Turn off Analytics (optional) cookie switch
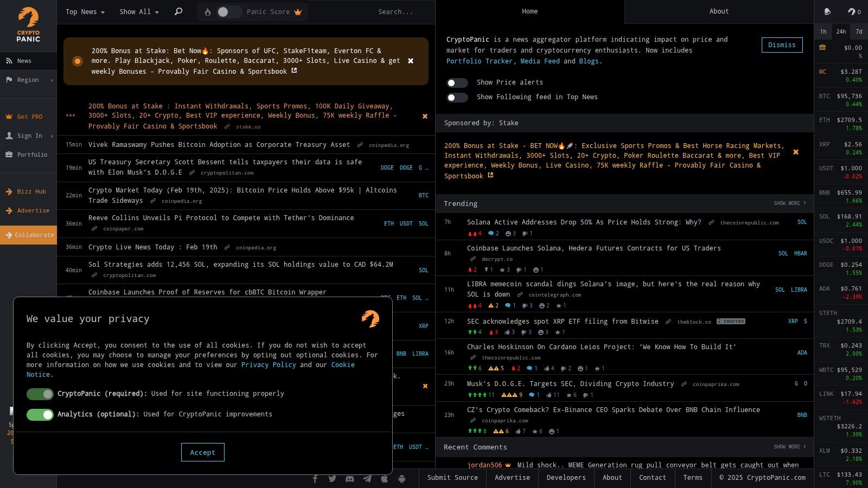Image resolution: width=868 pixels, height=488 pixels. tap(40, 414)
